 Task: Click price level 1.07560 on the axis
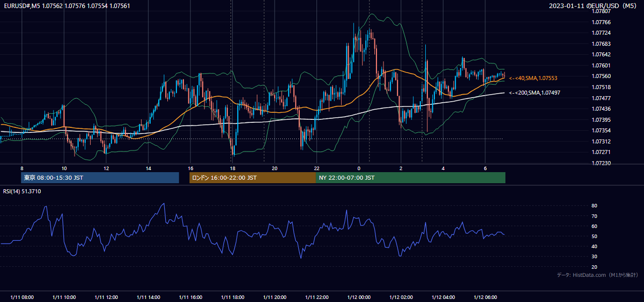click(601, 76)
